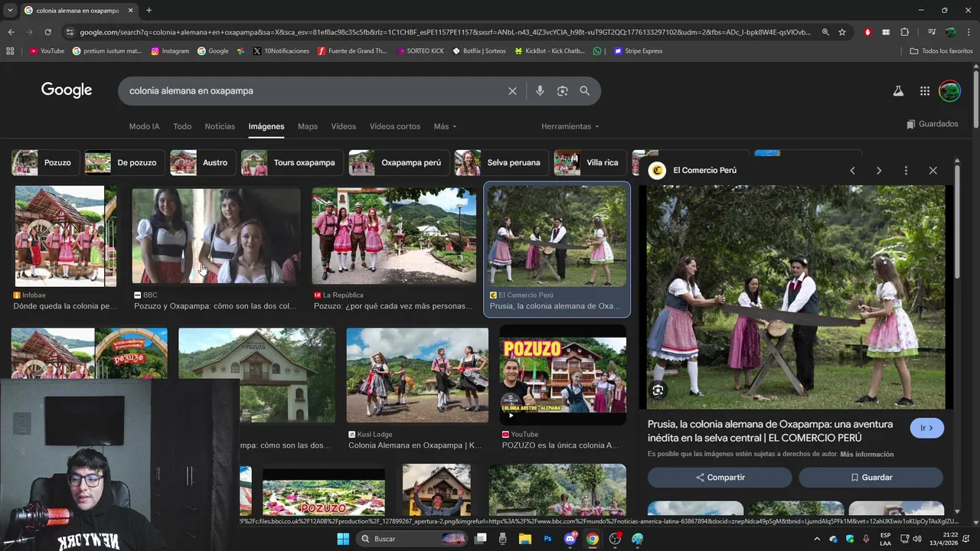Open Google account avatar on page
The width and height of the screenshot is (980, 551).
tap(949, 91)
